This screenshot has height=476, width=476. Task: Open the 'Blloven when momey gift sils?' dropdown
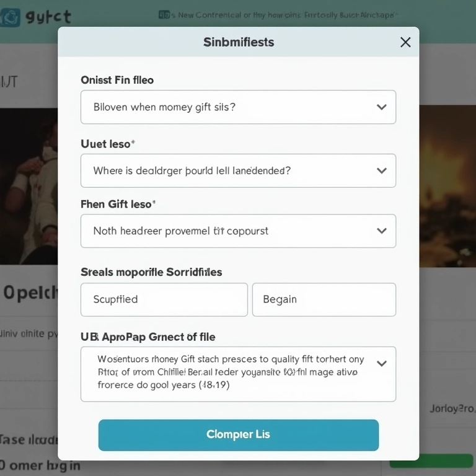pos(238,107)
